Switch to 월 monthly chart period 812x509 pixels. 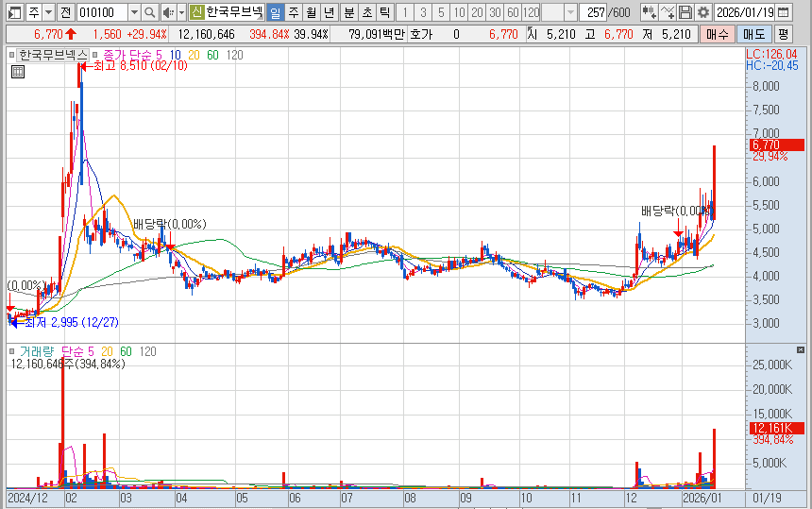tap(311, 12)
